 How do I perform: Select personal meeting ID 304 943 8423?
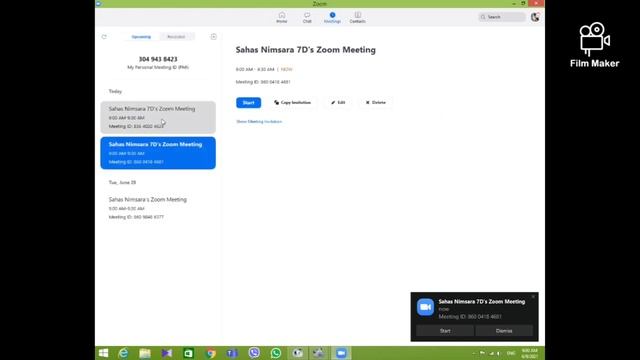coord(158,62)
